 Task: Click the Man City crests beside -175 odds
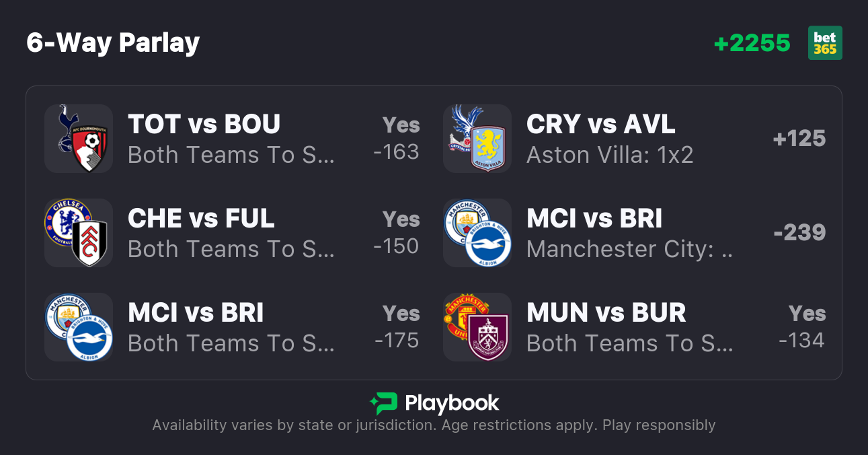click(x=79, y=327)
